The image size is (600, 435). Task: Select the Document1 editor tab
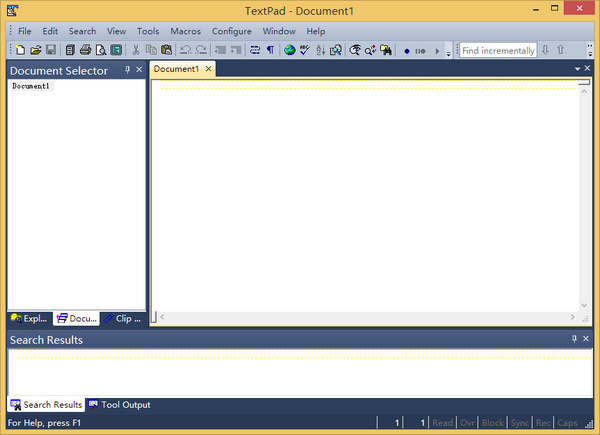[x=176, y=69]
